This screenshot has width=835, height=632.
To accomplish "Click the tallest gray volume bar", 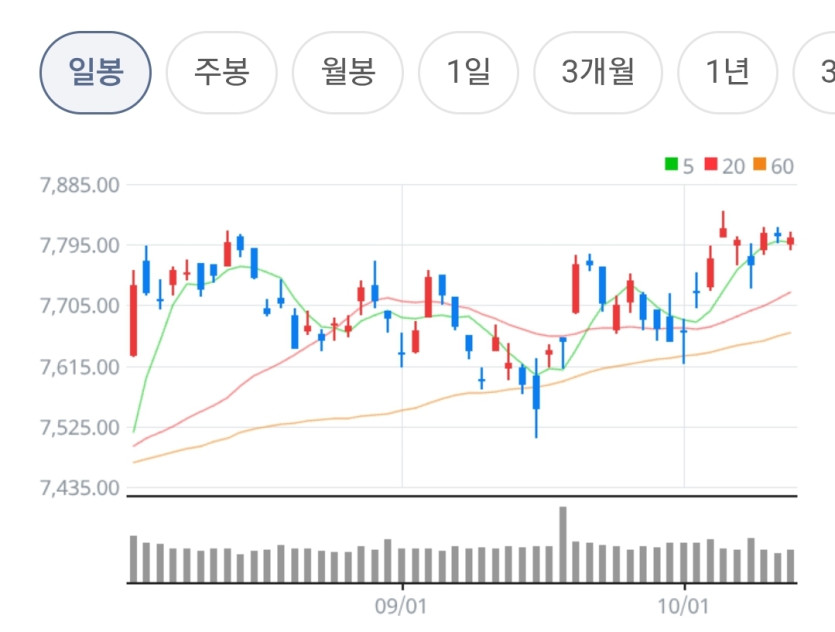I will tap(563, 545).
